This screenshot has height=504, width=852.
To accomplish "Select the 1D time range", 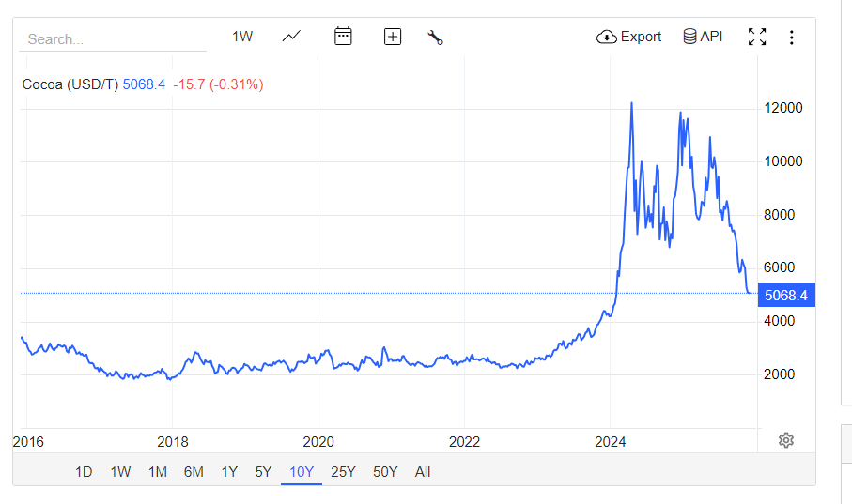I will click(84, 472).
